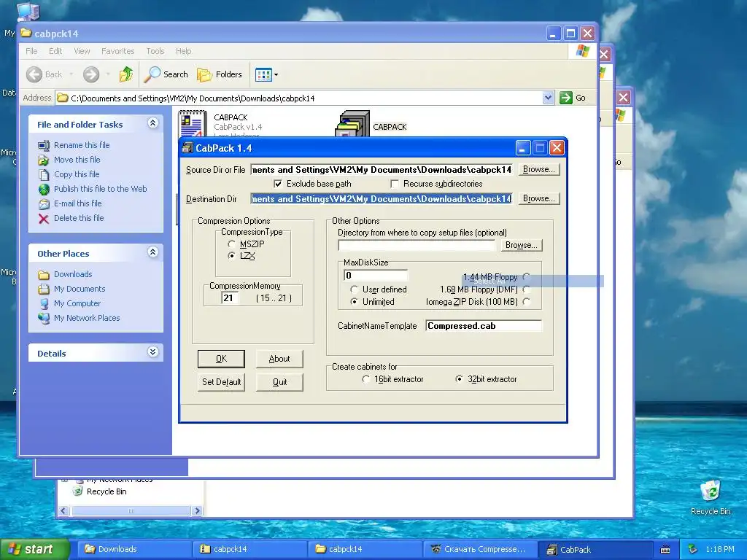Collapse the Other Places panel
The height and width of the screenshot is (560, 747).
tap(152, 252)
